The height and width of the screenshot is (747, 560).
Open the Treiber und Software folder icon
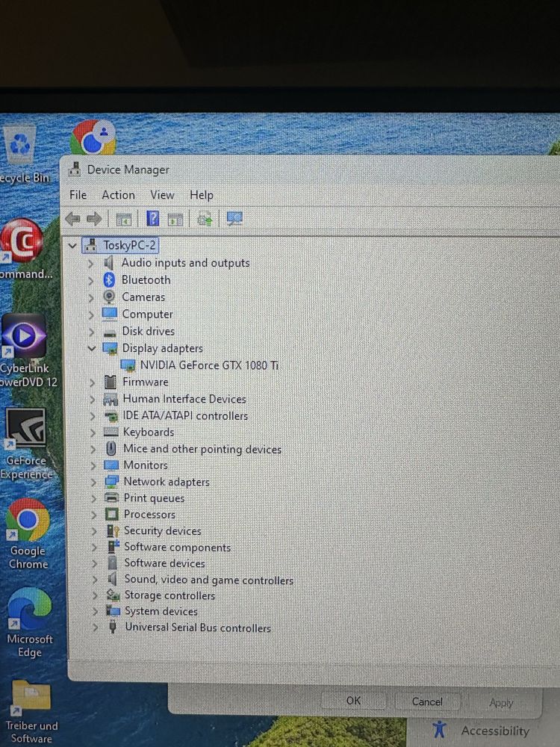pyautogui.click(x=31, y=698)
